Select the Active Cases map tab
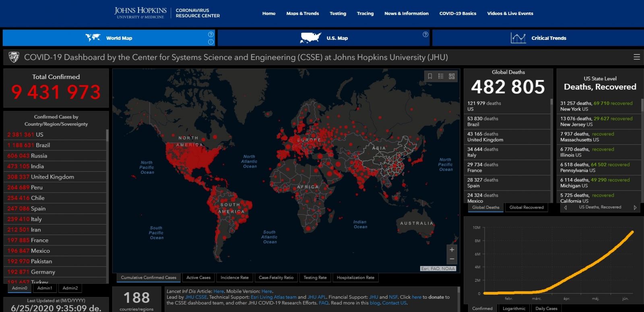Viewport: 644px width, 312px height. (x=198, y=277)
